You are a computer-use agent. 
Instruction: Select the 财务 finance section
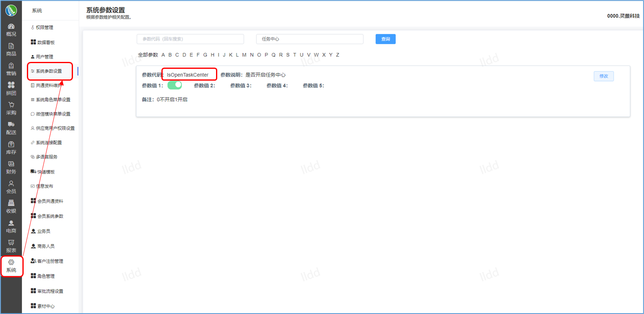click(x=11, y=167)
